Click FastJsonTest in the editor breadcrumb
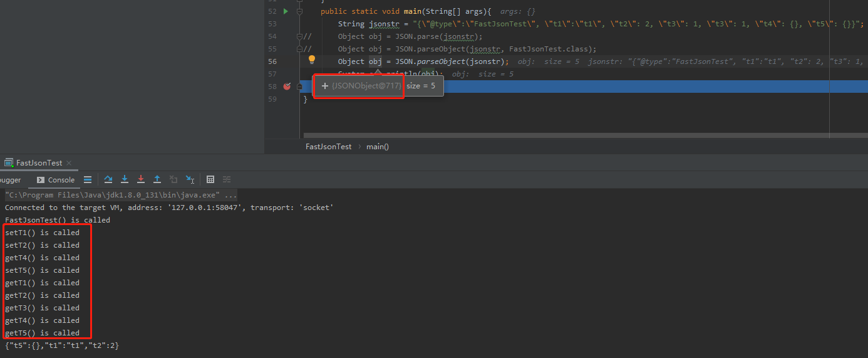 328,147
